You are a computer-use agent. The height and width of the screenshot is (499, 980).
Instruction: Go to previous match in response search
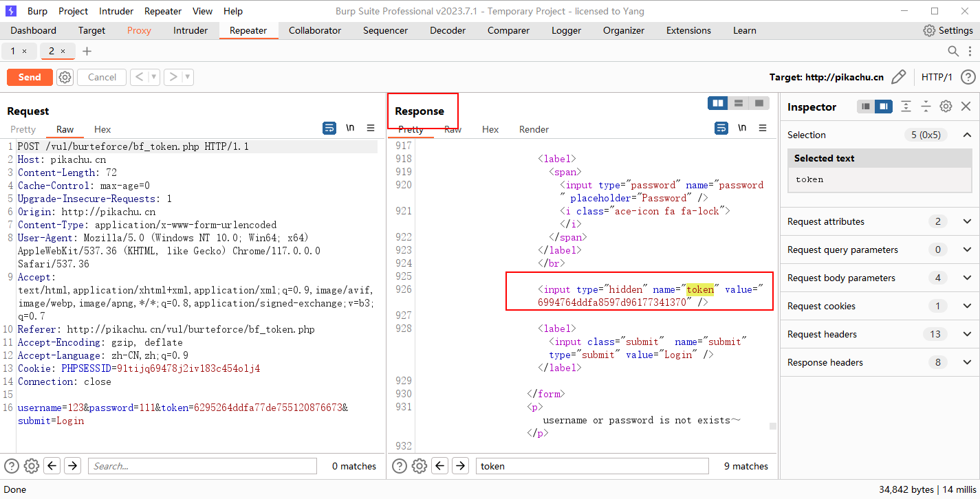(x=441, y=466)
